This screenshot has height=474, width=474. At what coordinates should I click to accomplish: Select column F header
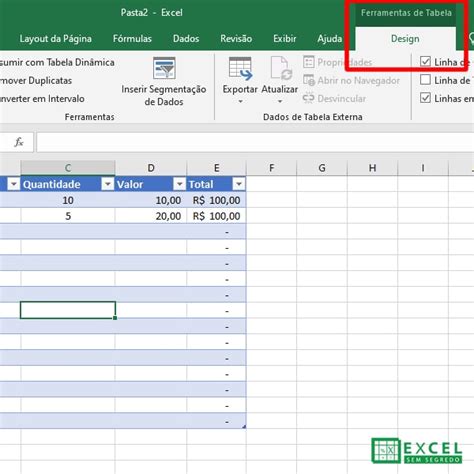(272, 168)
